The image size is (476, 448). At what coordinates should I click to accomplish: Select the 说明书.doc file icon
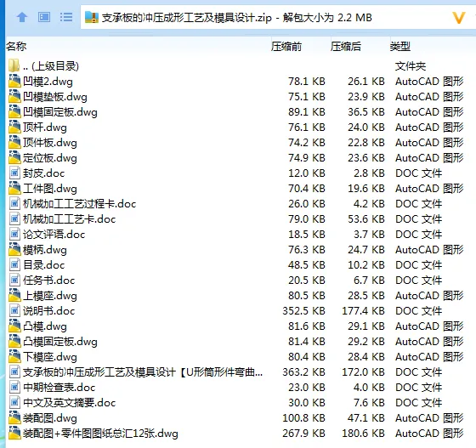tap(14, 310)
